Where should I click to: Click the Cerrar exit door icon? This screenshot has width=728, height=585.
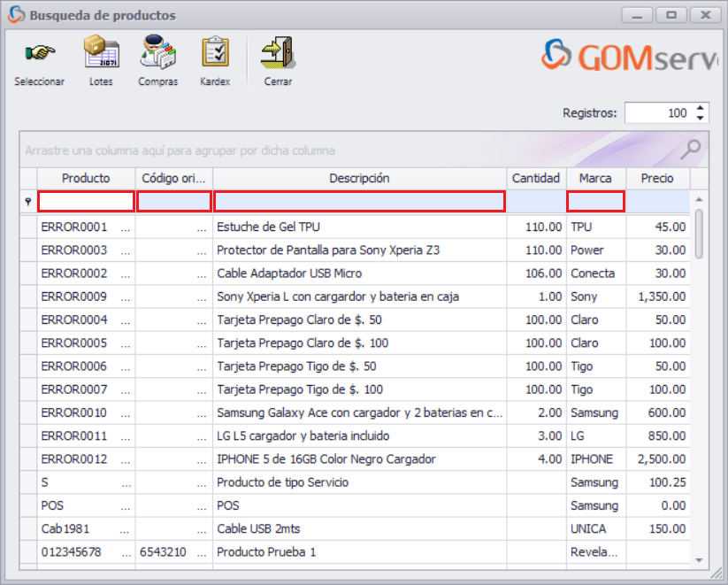click(x=277, y=53)
